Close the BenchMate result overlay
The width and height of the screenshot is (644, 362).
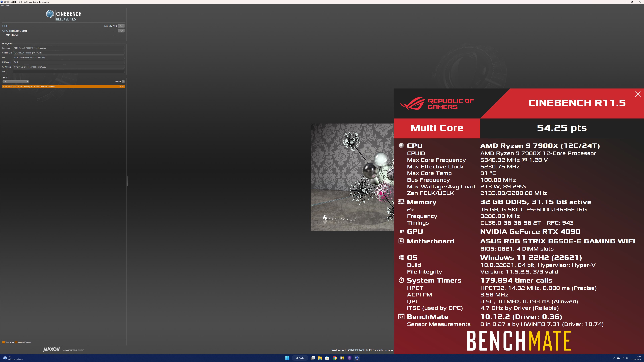click(x=638, y=94)
